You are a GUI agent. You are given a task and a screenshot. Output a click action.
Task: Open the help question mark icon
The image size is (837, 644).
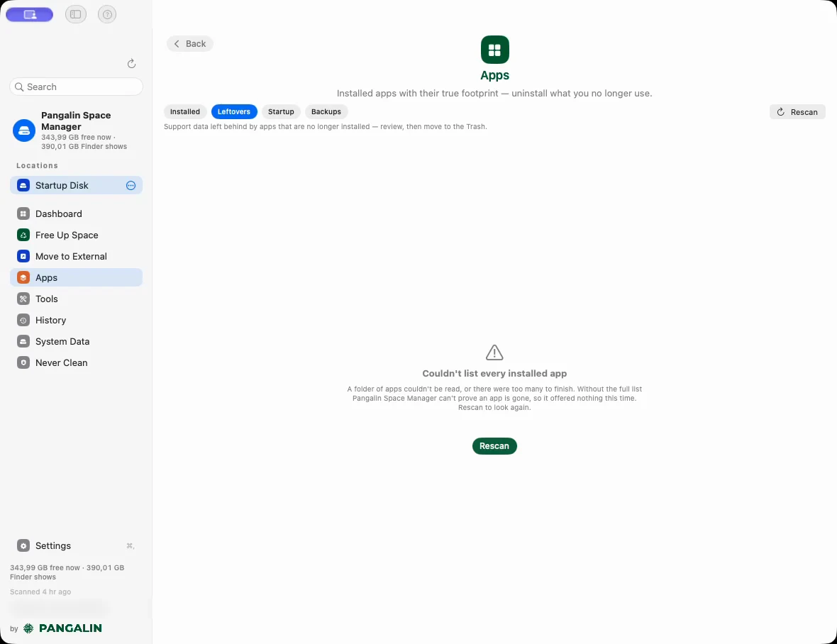(107, 14)
